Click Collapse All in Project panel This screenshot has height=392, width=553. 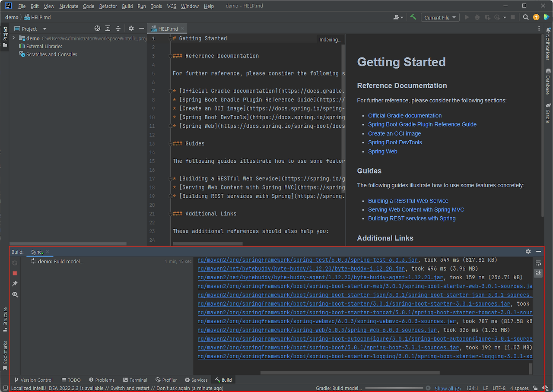click(x=118, y=28)
